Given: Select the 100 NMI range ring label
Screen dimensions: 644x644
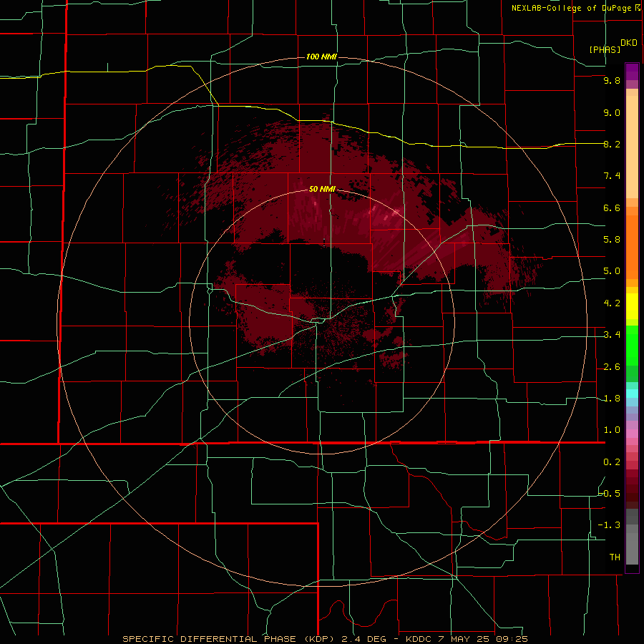Looking at the screenshot, I should pos(321,57).
